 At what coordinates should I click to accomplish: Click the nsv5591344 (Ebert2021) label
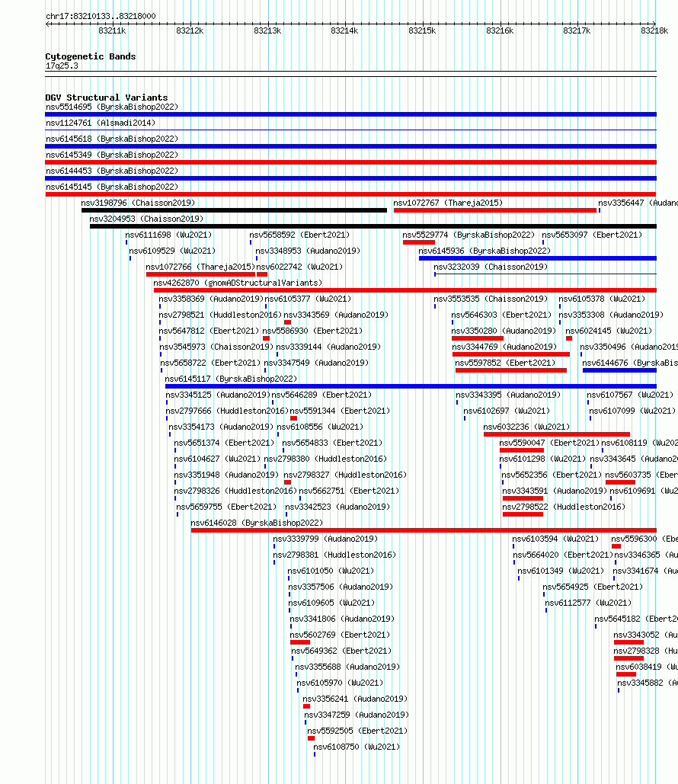click(340, 411)
